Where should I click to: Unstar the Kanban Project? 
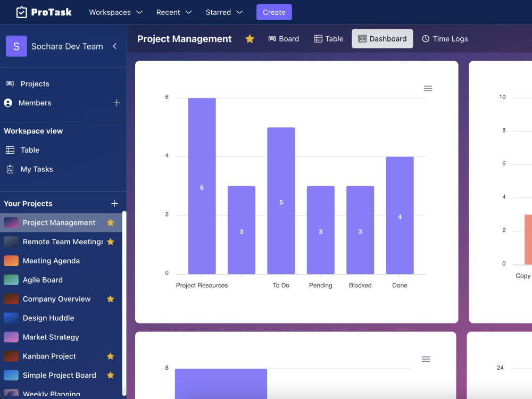[110, 356]
